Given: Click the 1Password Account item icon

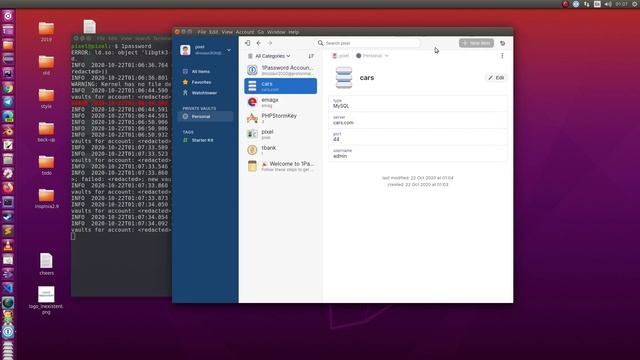Looking at the screenshot, I should point(252,70).
